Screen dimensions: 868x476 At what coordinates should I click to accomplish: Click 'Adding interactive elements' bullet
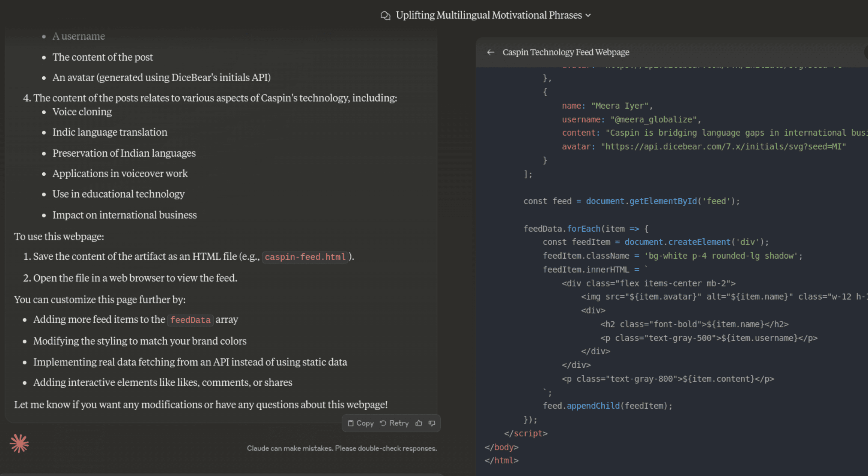point(163,382)
